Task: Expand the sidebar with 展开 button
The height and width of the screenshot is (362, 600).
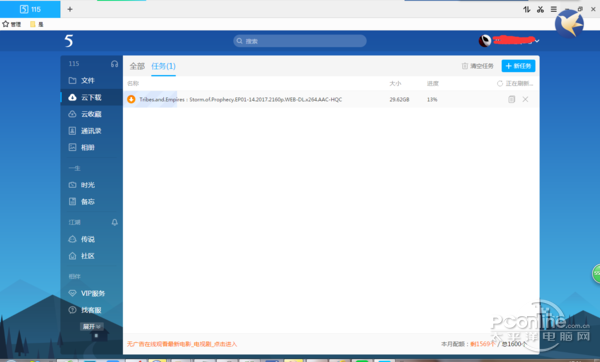Action: pyautogui.click(x=91, y=326)
